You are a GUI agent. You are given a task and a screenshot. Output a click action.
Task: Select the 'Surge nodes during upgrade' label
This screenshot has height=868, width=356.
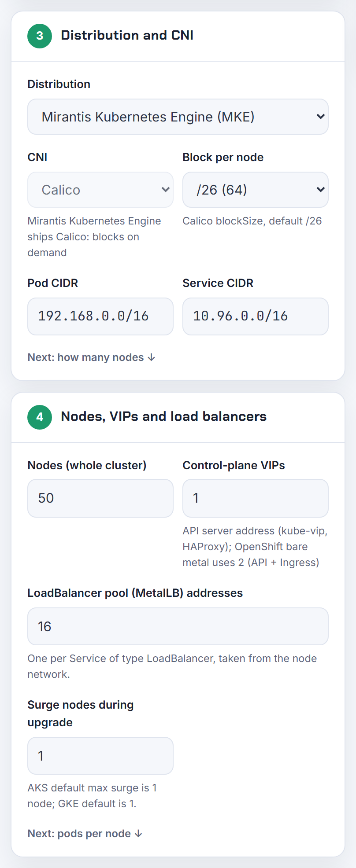(x=81, y=714)
